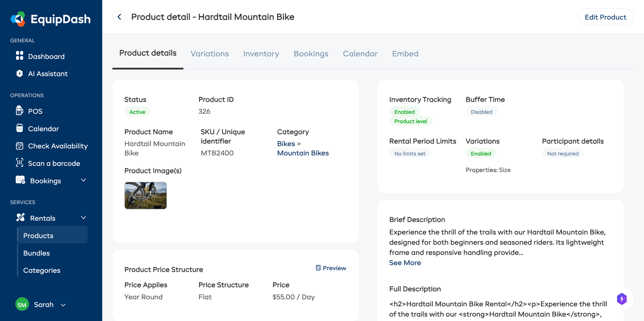644x321 pixels.
Task: Click the $55.00 / Day price value
Action: [294, 297]
